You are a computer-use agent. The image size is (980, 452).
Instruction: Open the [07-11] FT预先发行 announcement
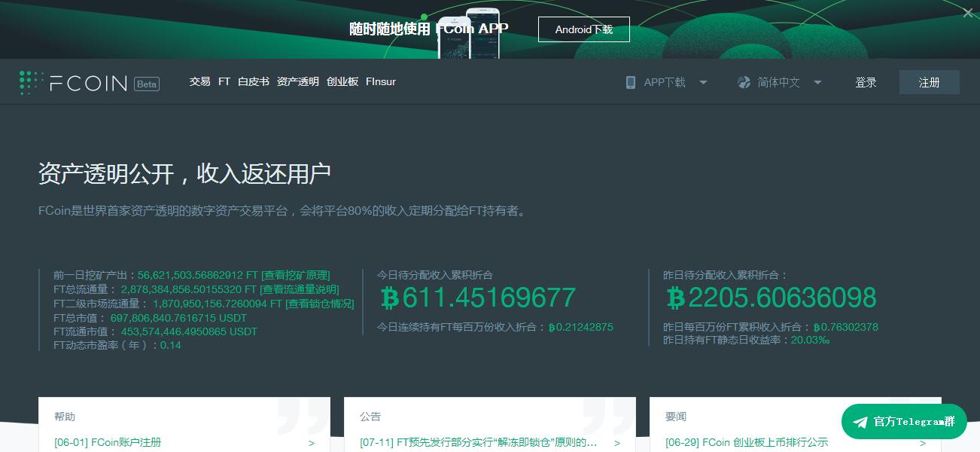pyautogui.click(x=479, y=442)
